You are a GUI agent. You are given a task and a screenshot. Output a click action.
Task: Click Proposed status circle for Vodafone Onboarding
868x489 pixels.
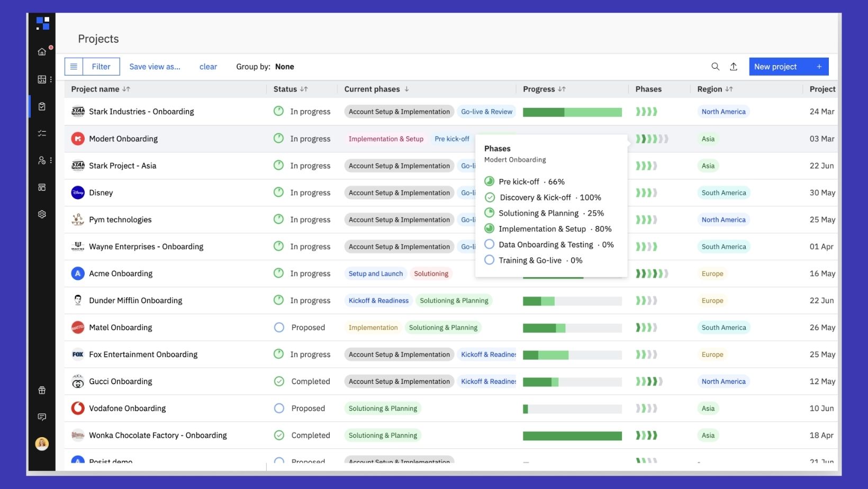click(279, 408)
